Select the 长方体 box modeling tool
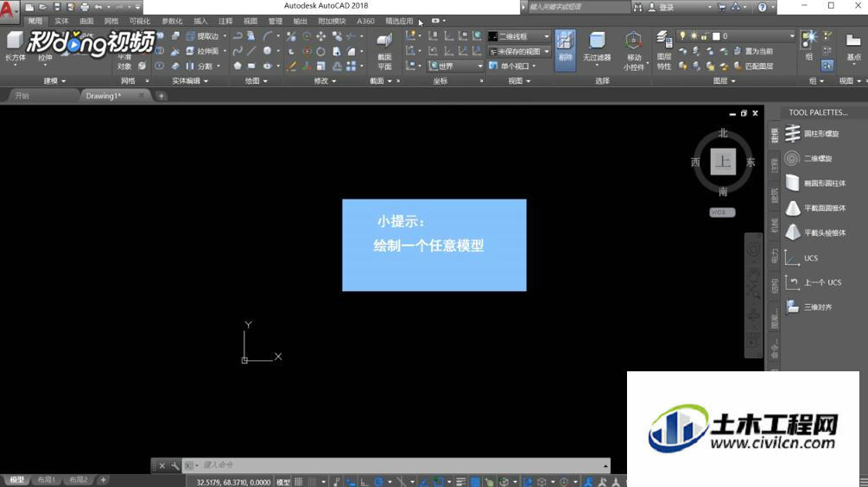The image size is (868, 487). coord(15,47)
